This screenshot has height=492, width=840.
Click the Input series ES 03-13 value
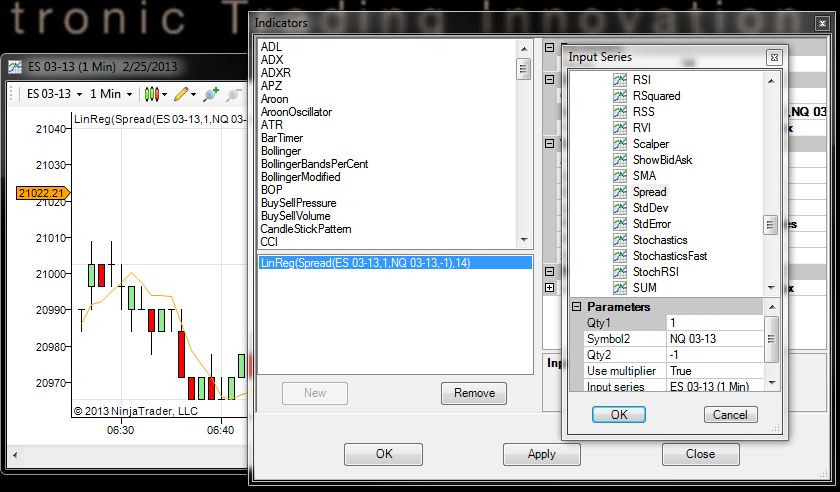pyautogui.click(x=715, y=386)
